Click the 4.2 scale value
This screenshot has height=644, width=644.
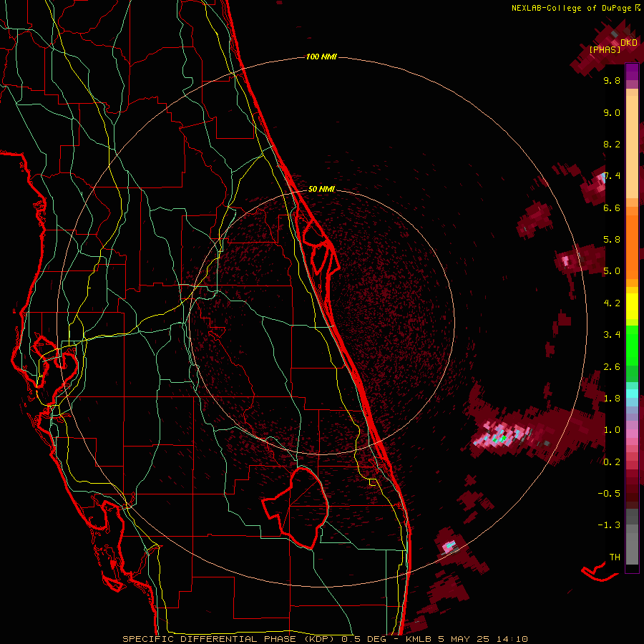(x=612, y=303)
